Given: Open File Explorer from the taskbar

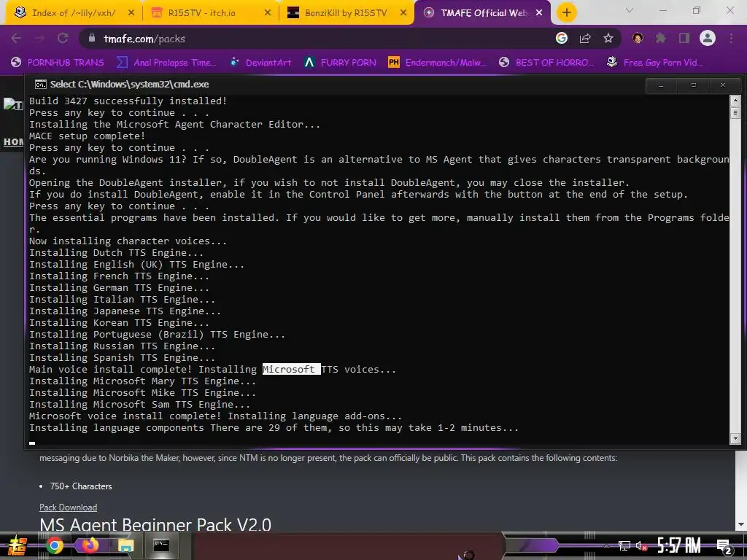Looking at the screenshot, I should [x=125, y=545].
